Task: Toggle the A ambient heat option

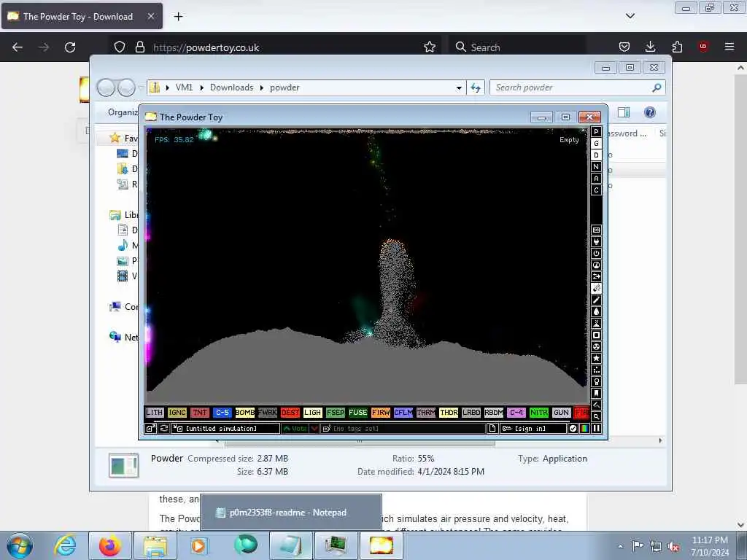Action: pyautogui.click(x=596, y=179)
